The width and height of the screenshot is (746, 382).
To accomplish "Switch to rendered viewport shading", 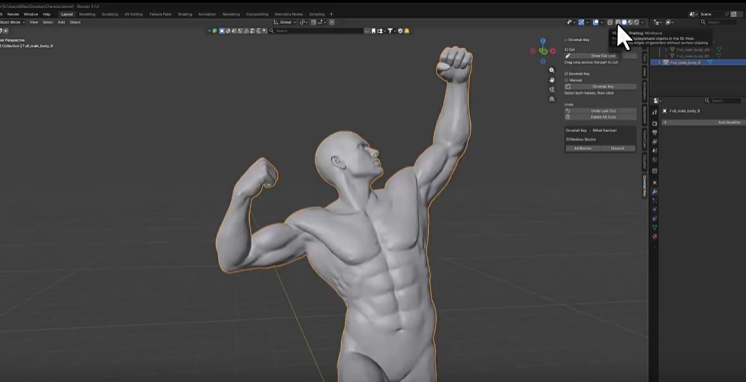I will 637,22.
